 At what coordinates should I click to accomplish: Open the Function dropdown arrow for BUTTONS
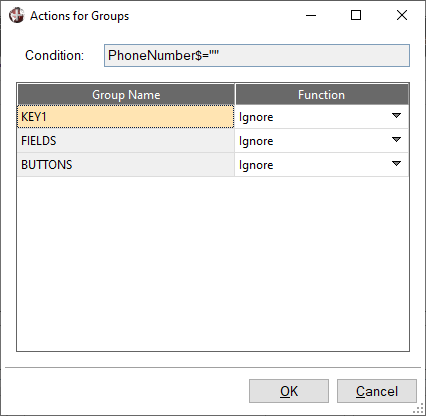click(x=396, y=164)
